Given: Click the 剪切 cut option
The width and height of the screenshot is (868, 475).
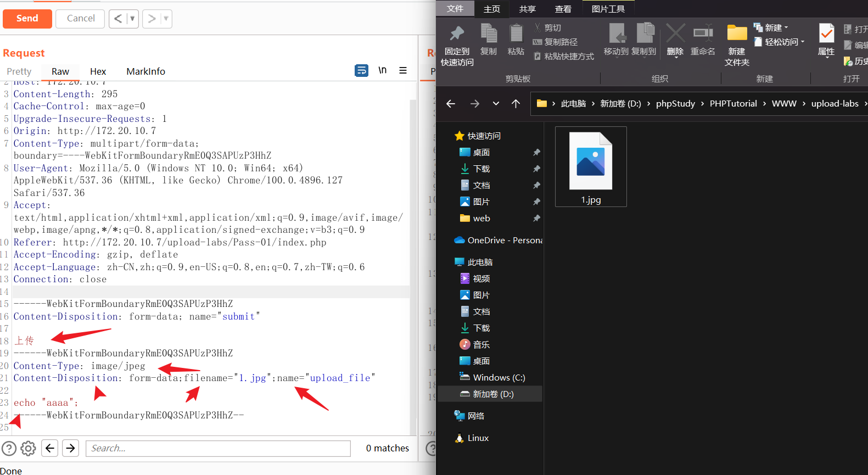Looking at the screenshot, I should coord(547,28).
